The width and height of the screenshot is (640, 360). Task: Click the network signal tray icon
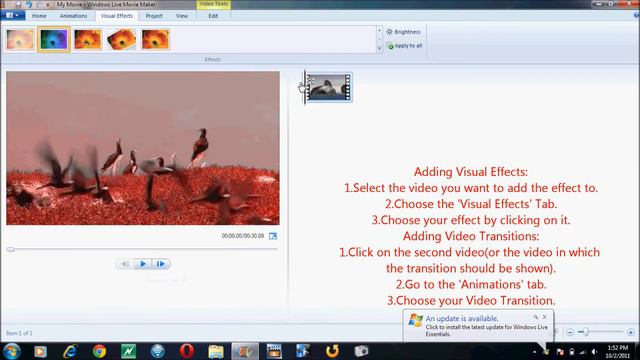(583, 352)
